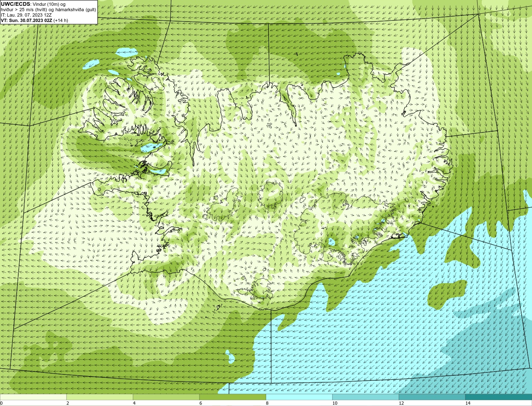Click the dark green 6–8 m/s legend segment
The width and height of the screenshot is (532, 406).
click(233, 397)
